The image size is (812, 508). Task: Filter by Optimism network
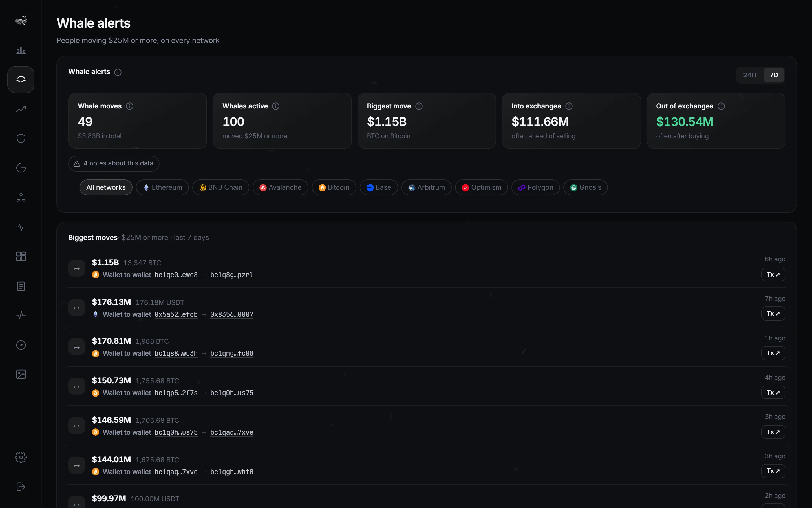click(481, 187)
